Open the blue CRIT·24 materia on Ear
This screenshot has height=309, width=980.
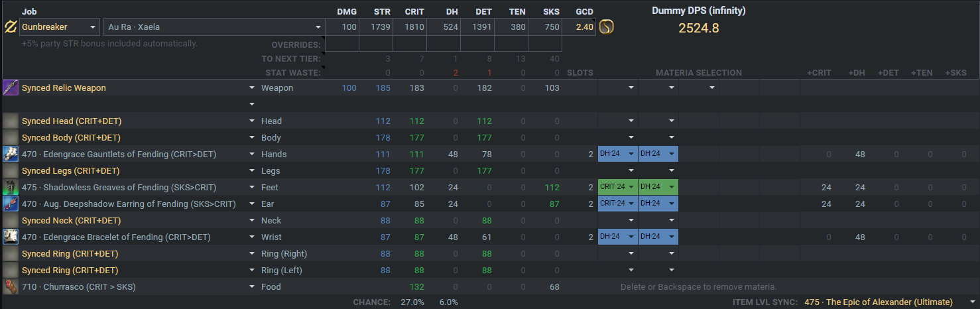(x=617, y=204)
